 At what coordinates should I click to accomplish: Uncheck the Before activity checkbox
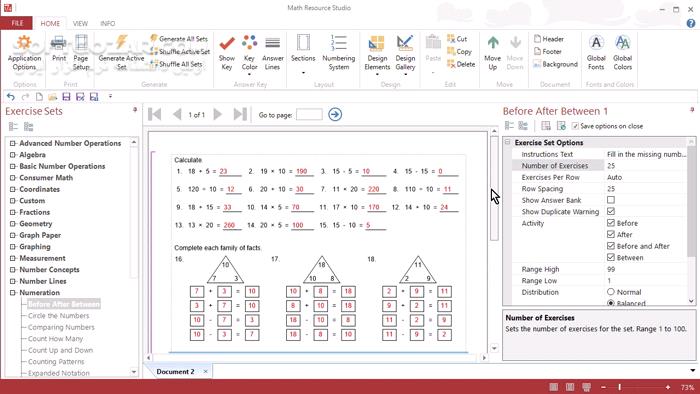pyautogui.click(x=611, y=223)
